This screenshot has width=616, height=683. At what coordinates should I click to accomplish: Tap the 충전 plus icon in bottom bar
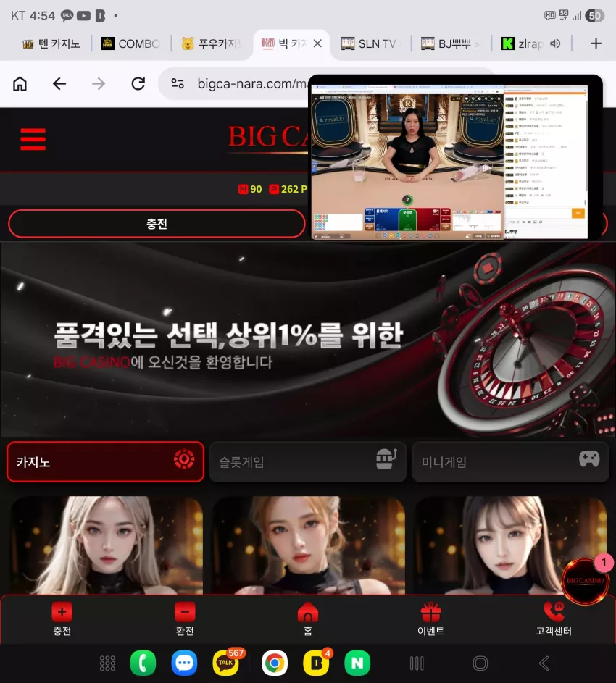tap(62, 611)
